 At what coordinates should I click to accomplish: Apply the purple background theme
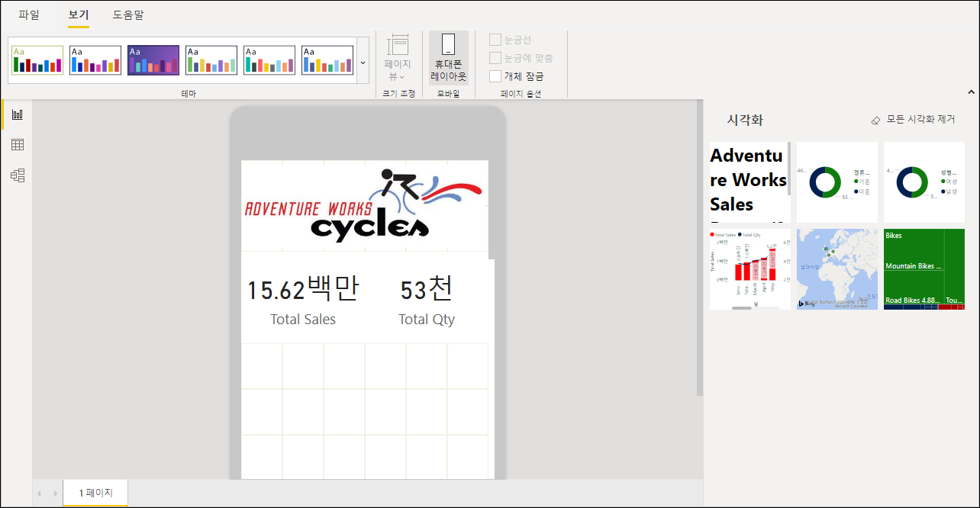(x=153, y=60)
